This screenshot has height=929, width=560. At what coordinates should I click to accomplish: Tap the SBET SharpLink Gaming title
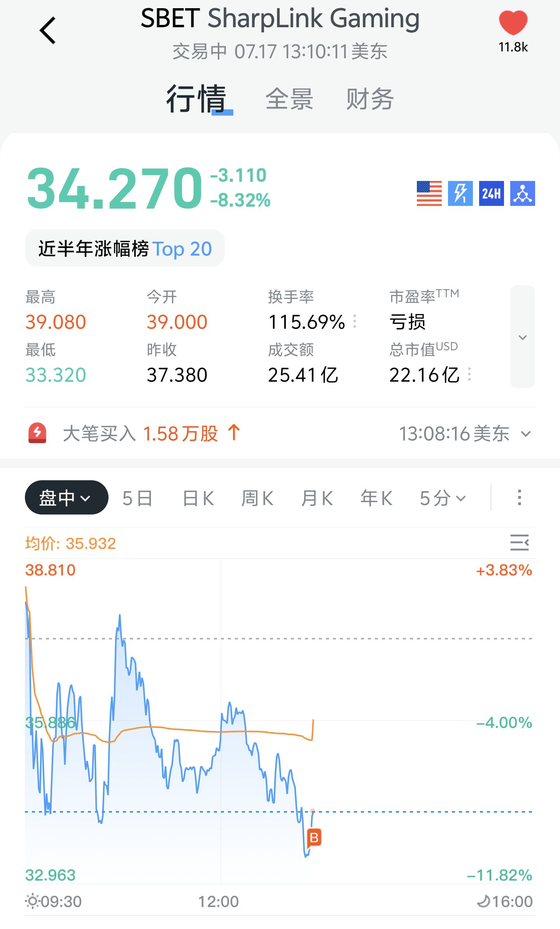tap(280, 18)
